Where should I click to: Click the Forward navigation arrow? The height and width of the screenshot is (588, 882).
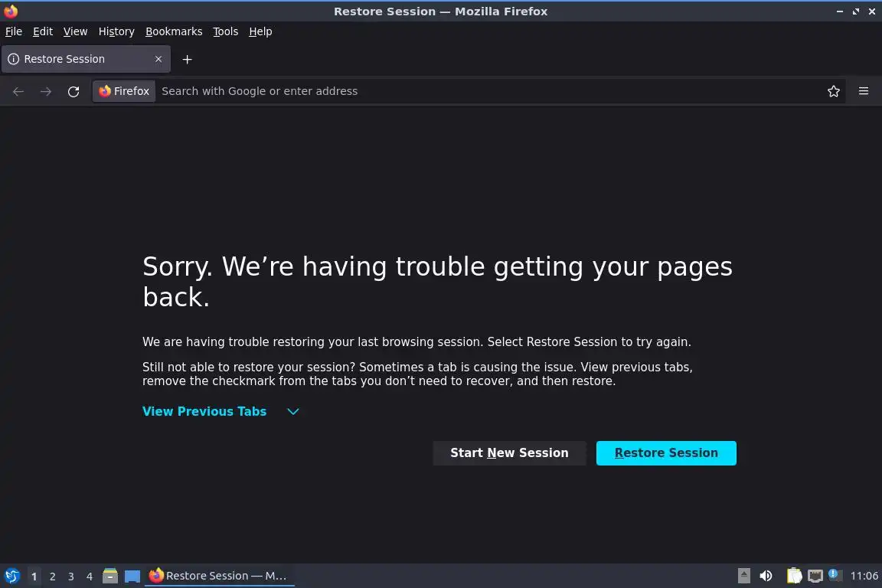click(x=46, y=91)
